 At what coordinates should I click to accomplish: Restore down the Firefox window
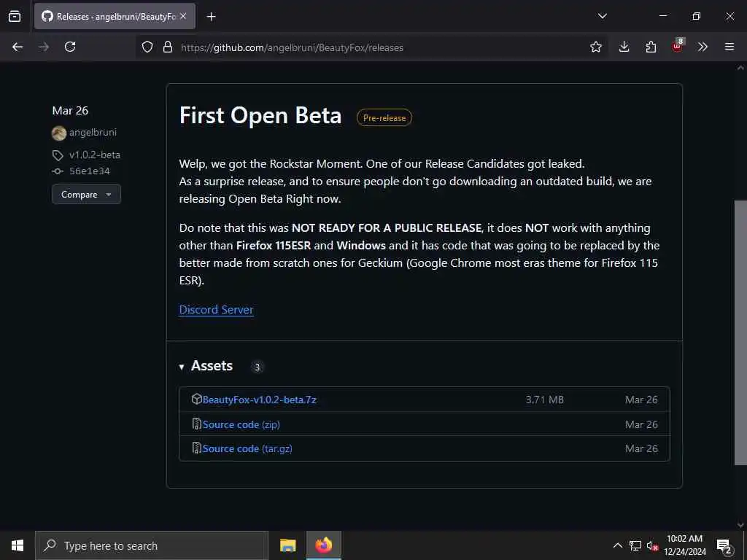[x=697, y=16]
